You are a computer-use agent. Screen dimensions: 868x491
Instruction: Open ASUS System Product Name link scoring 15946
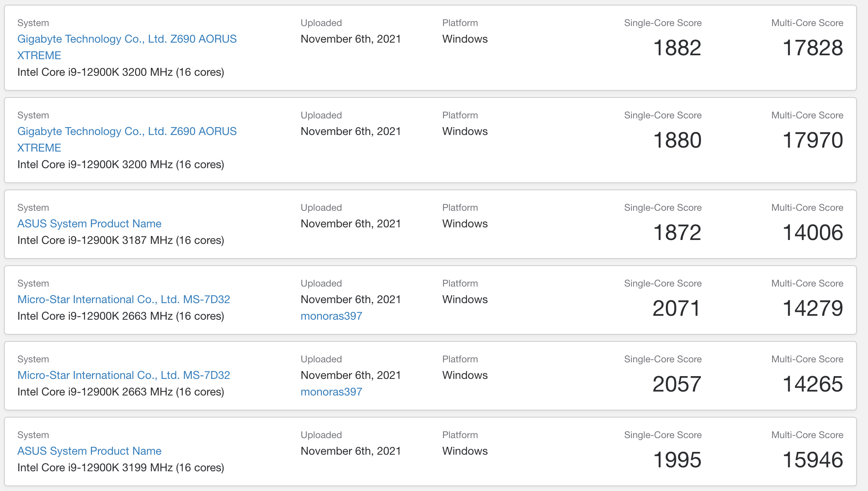point(89,451)
